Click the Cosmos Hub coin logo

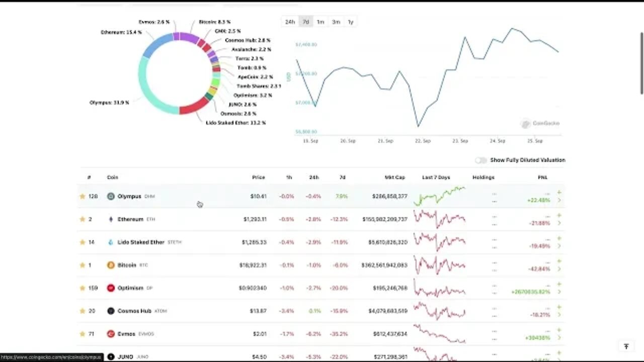click(111, 311)
